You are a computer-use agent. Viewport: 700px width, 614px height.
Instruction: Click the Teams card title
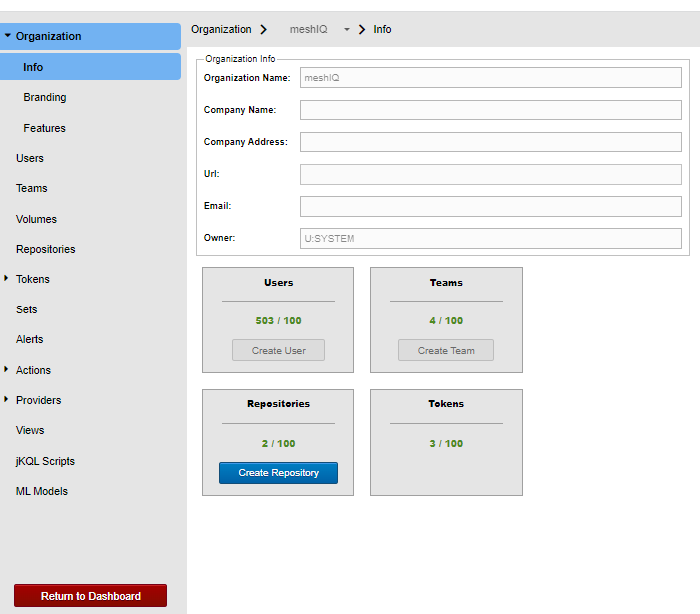pyautogui.click(x=446, y=282)
